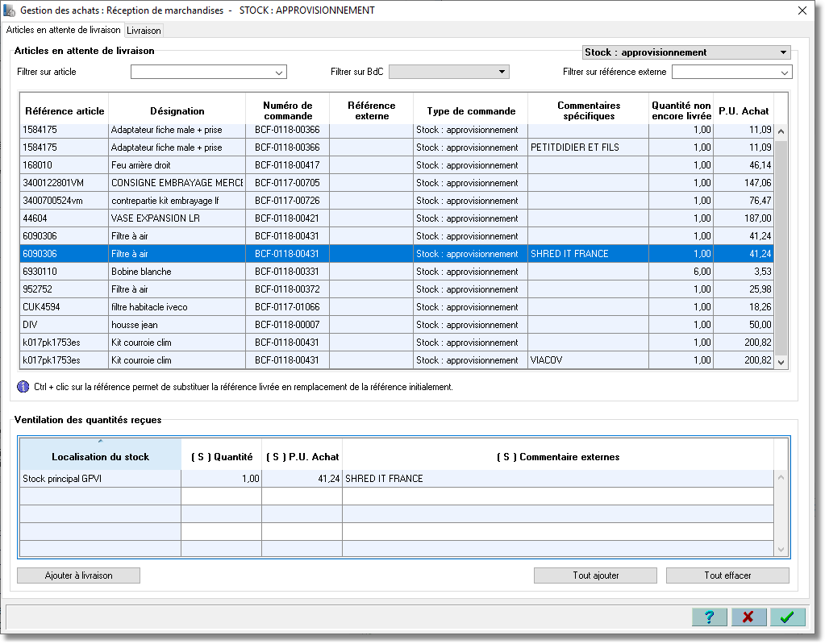The width and height of the screenshot is (825, 644).
Task: Click the Tout effacer button
Action: pyautogui.click(x=727, y=575)
